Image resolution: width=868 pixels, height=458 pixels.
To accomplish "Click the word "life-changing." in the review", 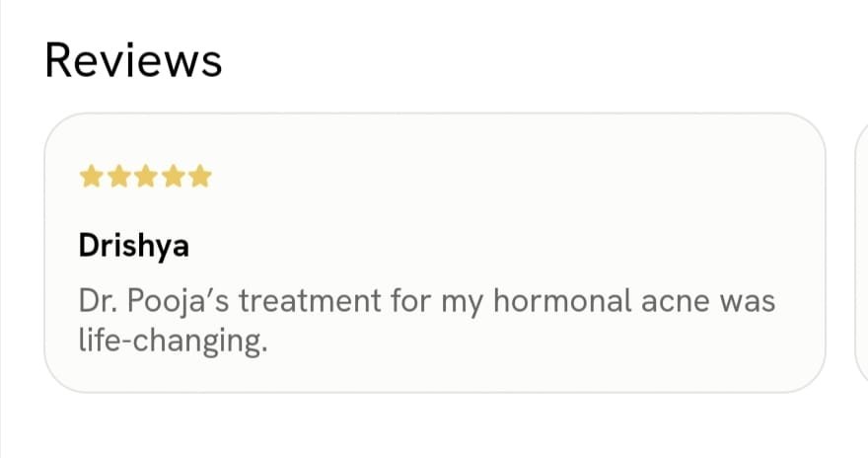I will (173, 345).
